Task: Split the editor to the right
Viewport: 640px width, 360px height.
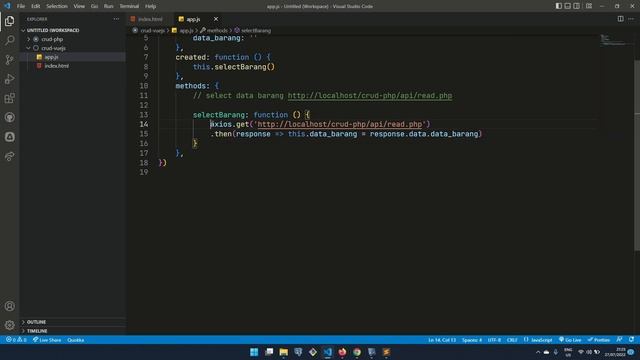Action: [620, 19]
